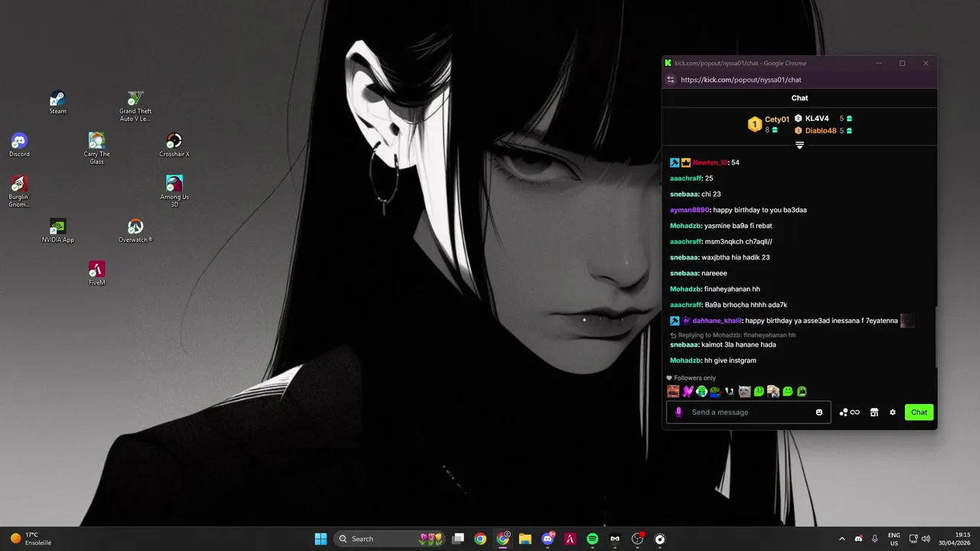Viewport: 980px width, 551px height.
Task: Open the weather widget showing 17°C
Action: tap(31, 539)
